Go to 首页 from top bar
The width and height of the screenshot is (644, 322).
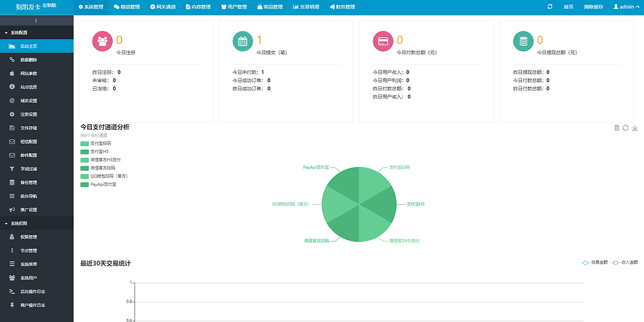coord(568,7)
